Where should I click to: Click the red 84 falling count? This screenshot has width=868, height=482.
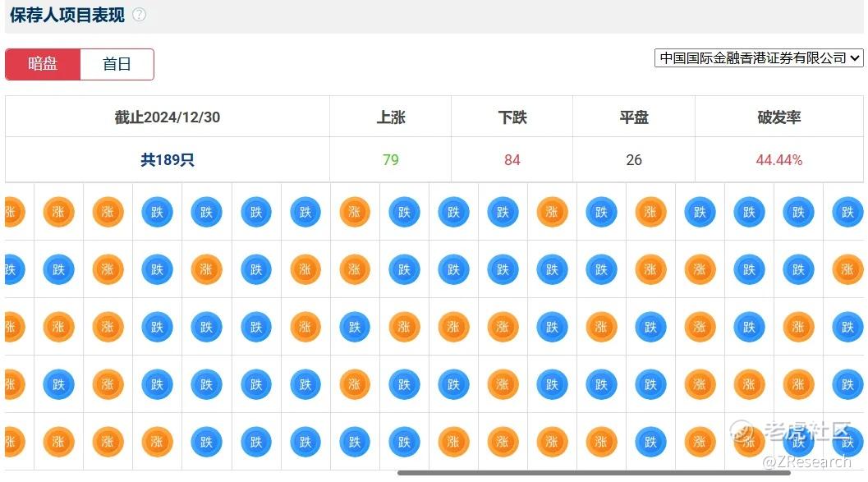click(x=512, y=160)
